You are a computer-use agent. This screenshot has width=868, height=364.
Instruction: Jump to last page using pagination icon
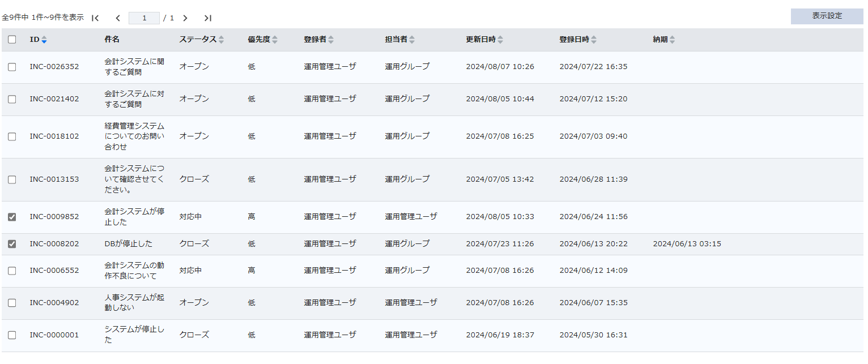pyautogui.click(x=208, y=18)
